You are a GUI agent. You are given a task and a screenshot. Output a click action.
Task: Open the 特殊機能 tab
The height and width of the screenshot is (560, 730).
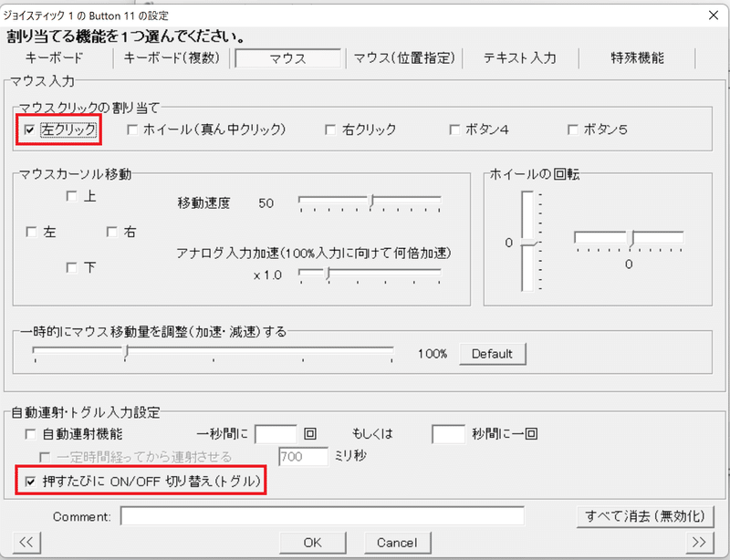[x=637, y=58]
